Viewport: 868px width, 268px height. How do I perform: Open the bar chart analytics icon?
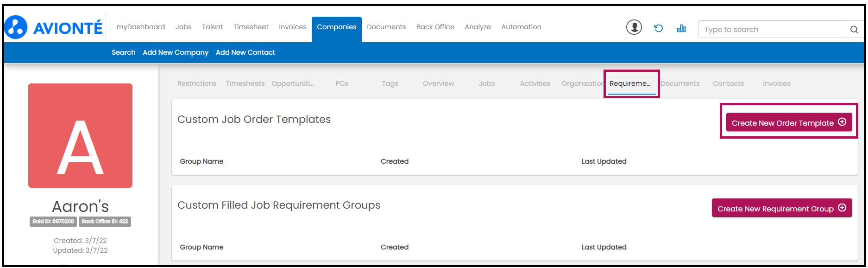[x=681, y=28]
